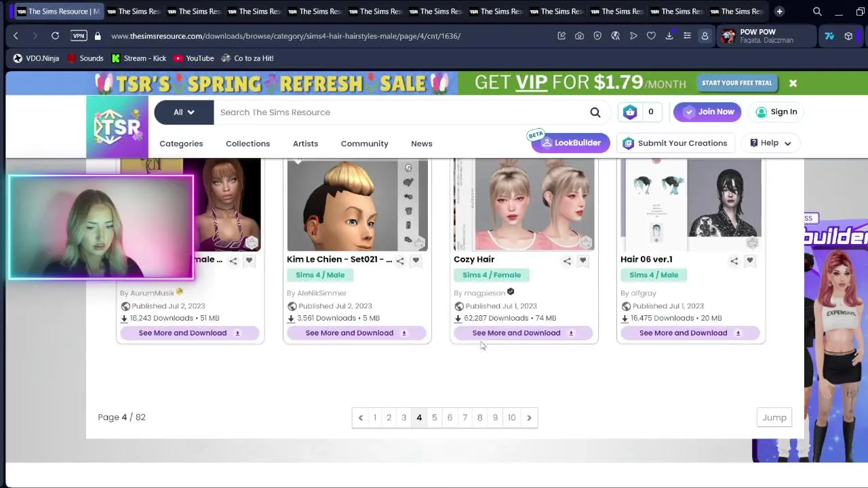868x488 pixels.
Task: Open the VPN badge in address bar
Action: tap(79, 36)
